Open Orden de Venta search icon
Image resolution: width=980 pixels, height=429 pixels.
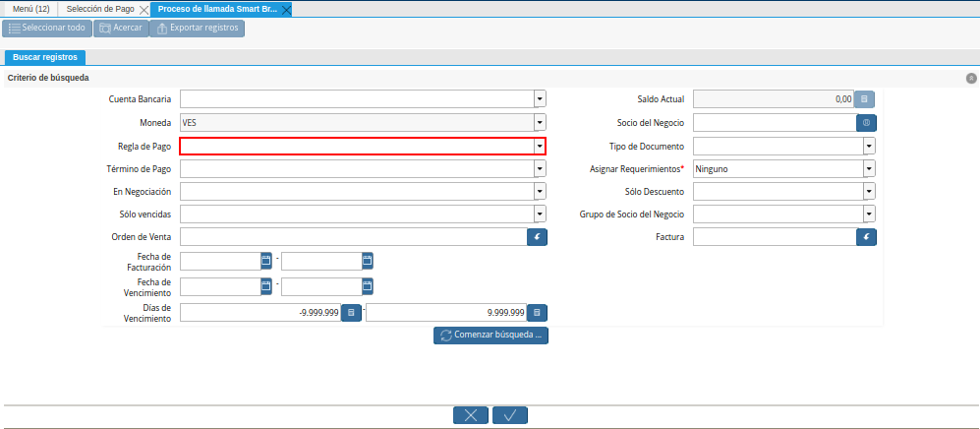537,238
